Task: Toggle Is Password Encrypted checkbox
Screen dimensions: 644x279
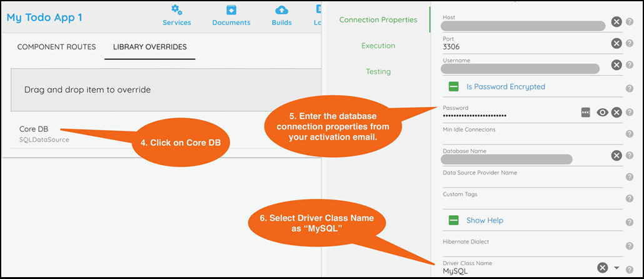Action: [454, 87]
